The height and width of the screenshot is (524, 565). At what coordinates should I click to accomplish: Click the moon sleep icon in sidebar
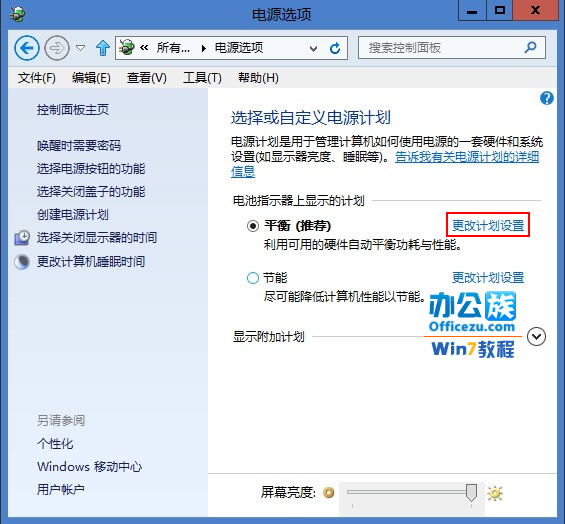click(x=22, y=262)
